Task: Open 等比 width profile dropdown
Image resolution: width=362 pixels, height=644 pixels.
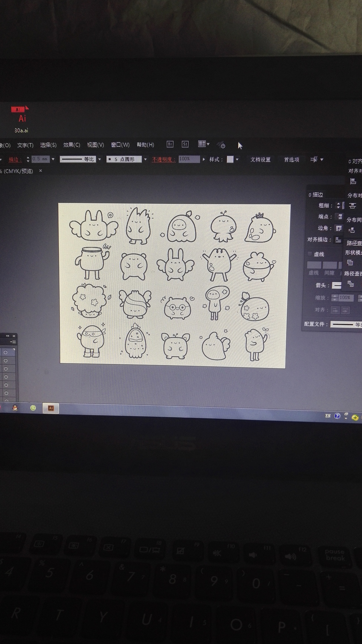Action: pyautogui.click(x=99, y=159)
